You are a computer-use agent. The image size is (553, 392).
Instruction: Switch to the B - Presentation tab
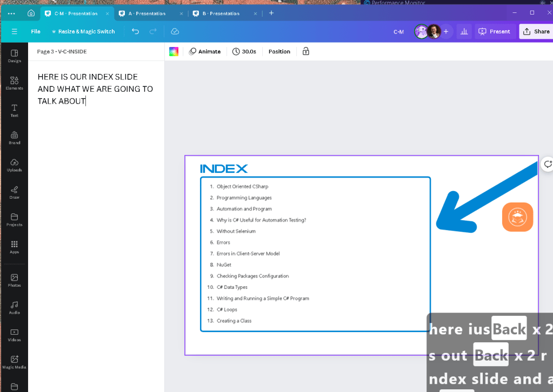coord(221,13)
